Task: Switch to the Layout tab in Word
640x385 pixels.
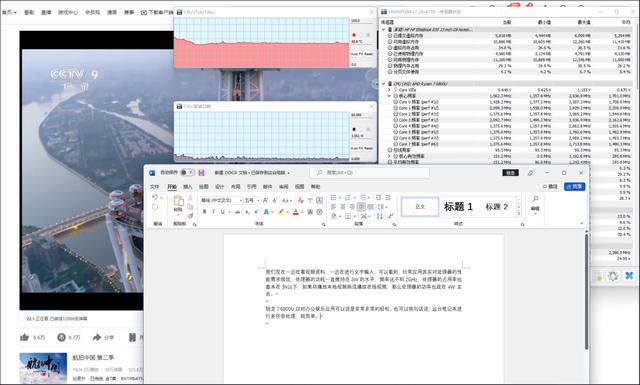Action: coord(236,187)
